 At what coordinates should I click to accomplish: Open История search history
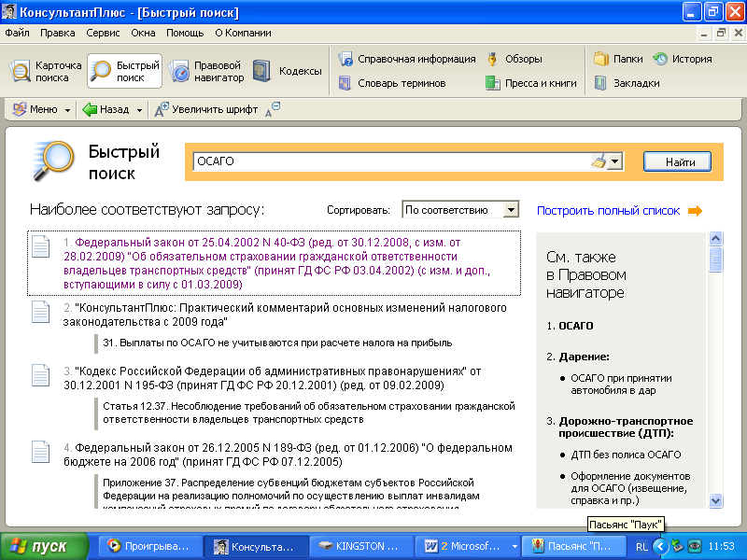tap(683, 59)
